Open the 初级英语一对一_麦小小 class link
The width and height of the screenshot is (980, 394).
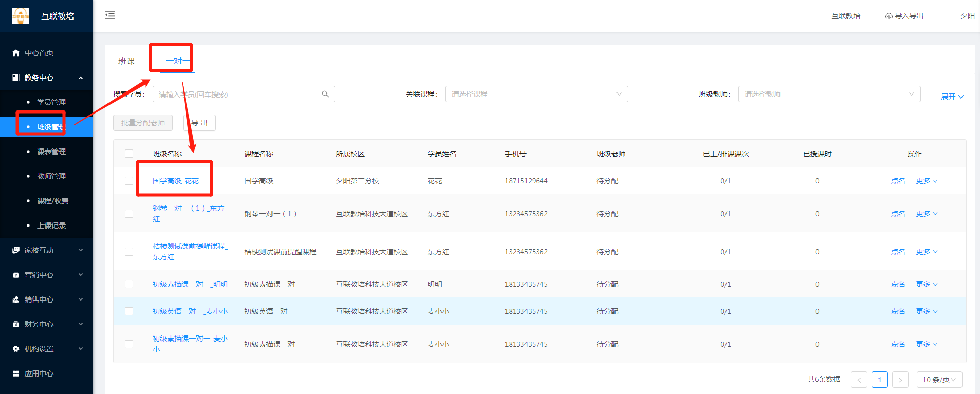pos(190,311)
